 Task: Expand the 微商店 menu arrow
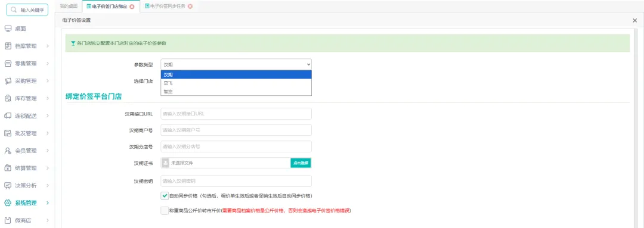[48, 220]
